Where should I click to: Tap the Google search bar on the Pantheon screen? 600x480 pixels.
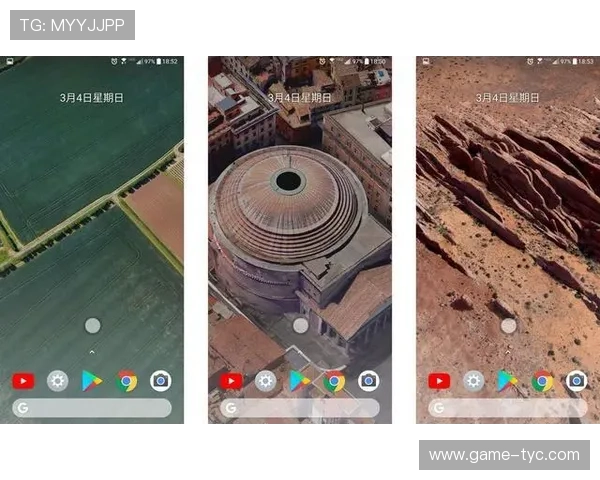pyautogui.click(x=300, y=408)
